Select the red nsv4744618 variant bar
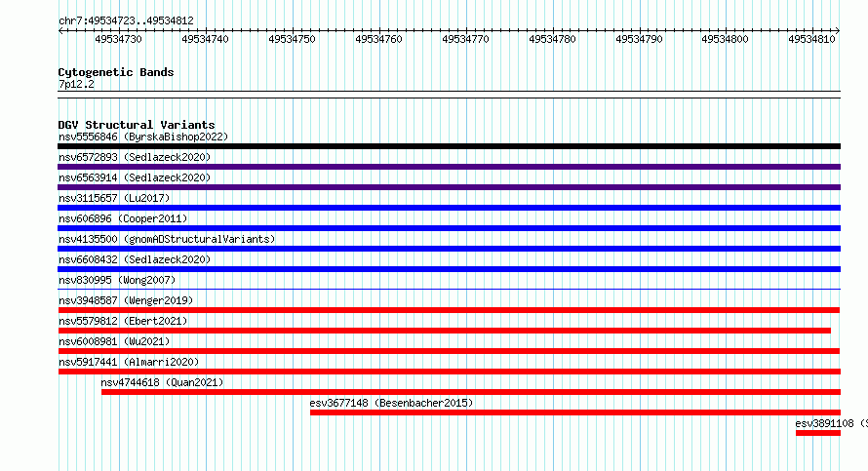This screenshot has width=868, height=471. pyautogui.click(x=471, y=392)
